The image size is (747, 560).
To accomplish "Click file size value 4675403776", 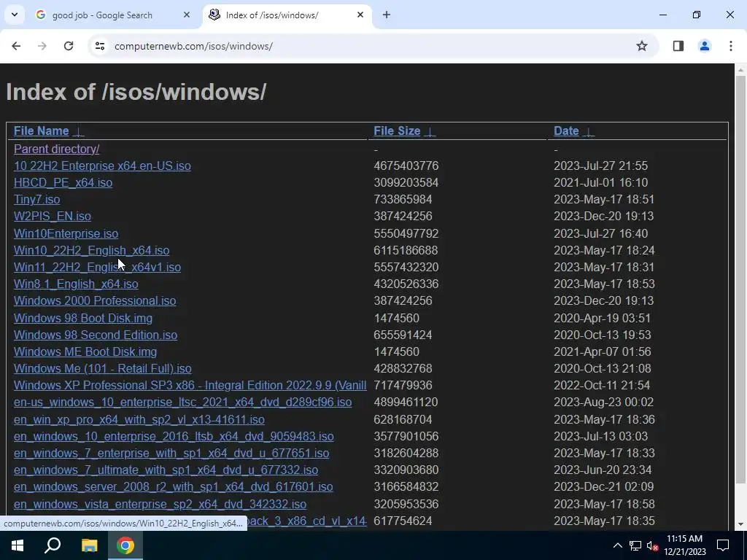I will click(406, 166).
